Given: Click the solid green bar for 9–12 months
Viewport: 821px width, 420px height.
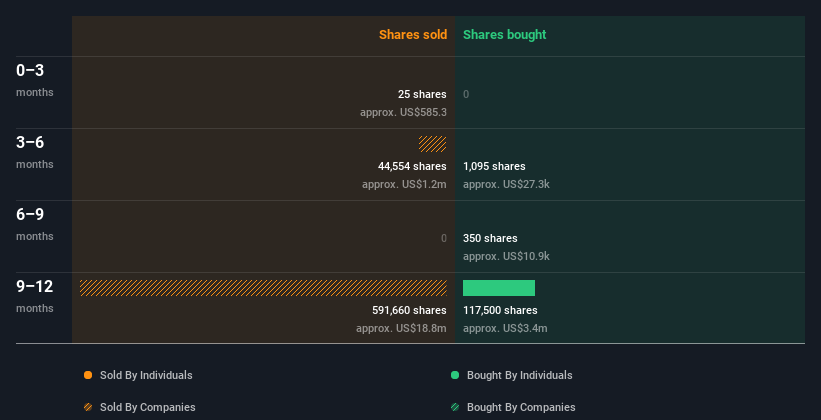Looking at the screenshot, I should click(x=499, y=288).
